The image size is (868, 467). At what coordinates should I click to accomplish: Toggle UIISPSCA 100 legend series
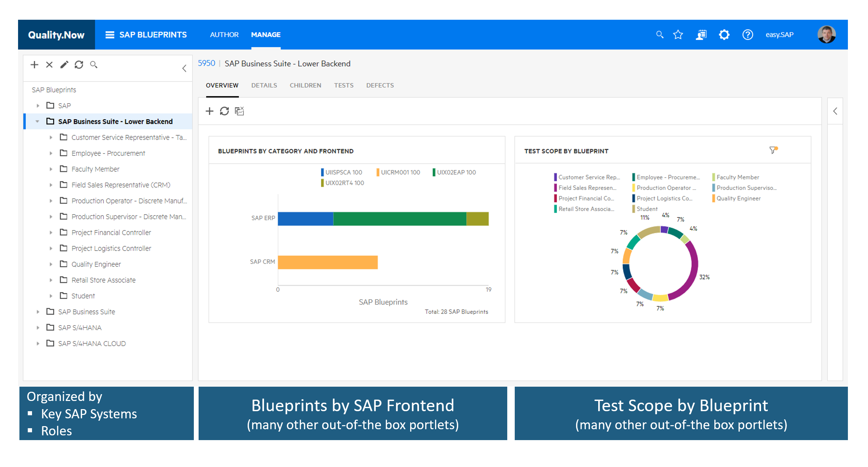(x=343, y=172)
